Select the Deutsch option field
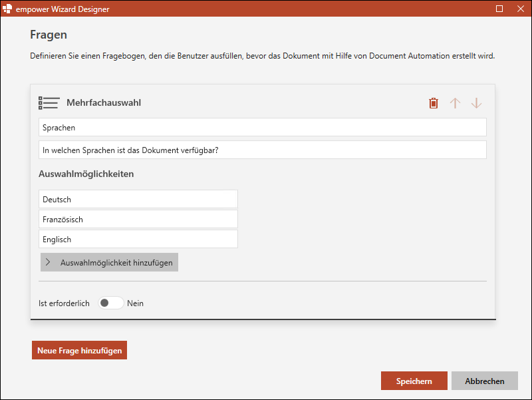 (138, 199)
